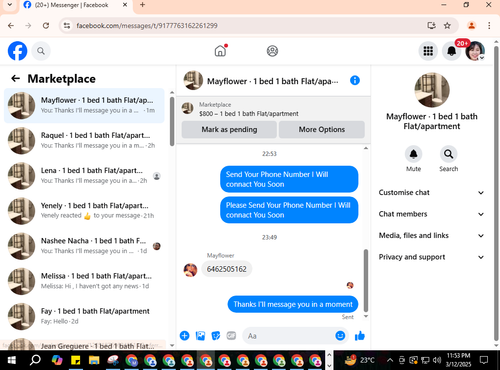The width and height of the screenshot is (500, 370).
Task: Search in conversation using the Search icon
Action: point(448,154)
